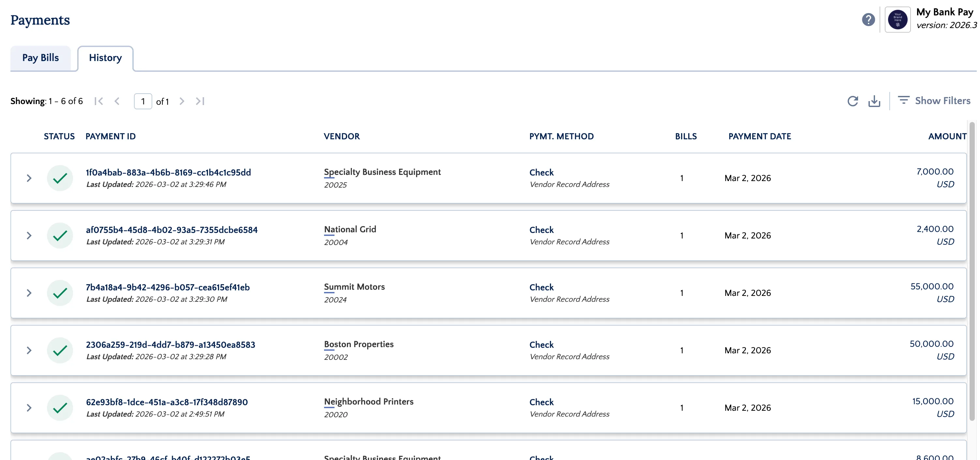Click the Check method for Summit Motors
980x460 pixels.
542,287
